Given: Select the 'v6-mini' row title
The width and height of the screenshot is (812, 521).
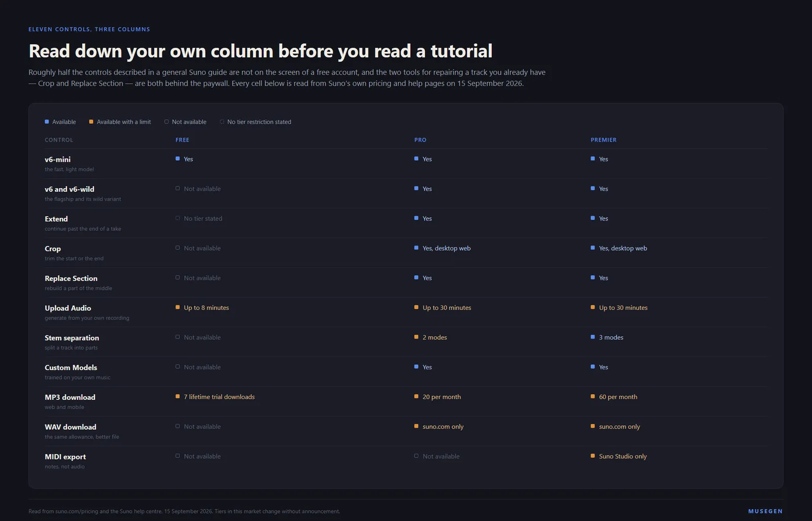Looking at the screenshot, I should pos(58,159).
